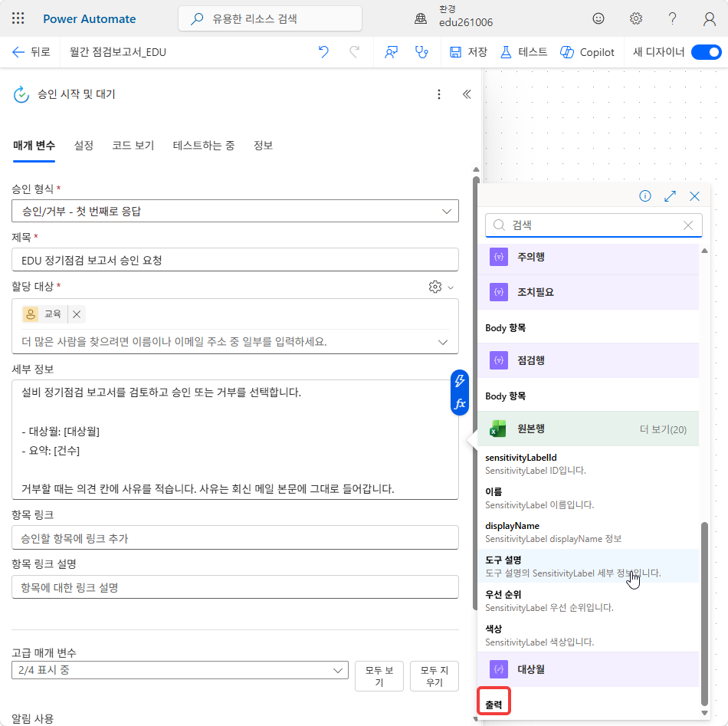Viewport: 728px width, 726px height.
Task: Switch to the 설정 tab
Action: pos(84,146)
